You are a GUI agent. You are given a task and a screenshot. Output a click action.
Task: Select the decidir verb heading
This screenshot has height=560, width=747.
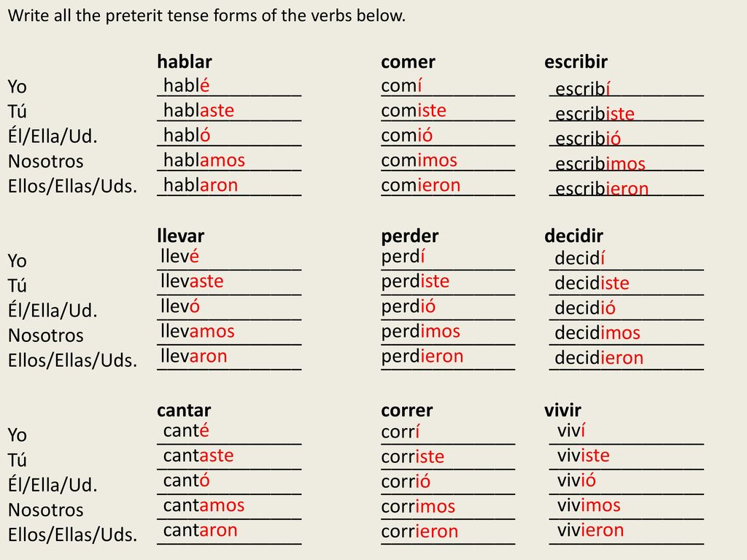coord(573,236)
